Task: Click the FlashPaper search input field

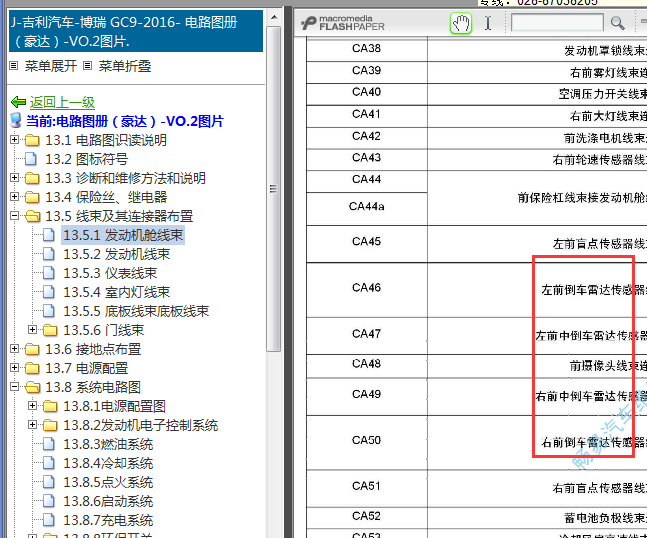Action: point(557,23)
